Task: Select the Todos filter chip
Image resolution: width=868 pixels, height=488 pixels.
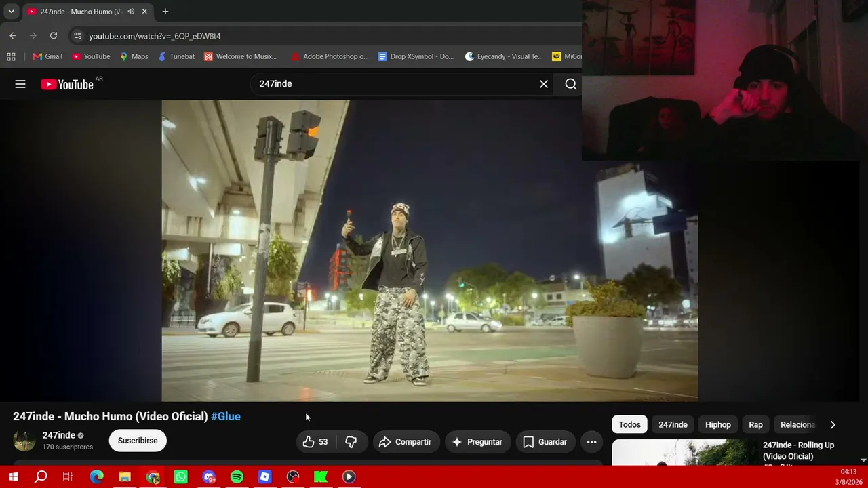Action: click(629, 424)
